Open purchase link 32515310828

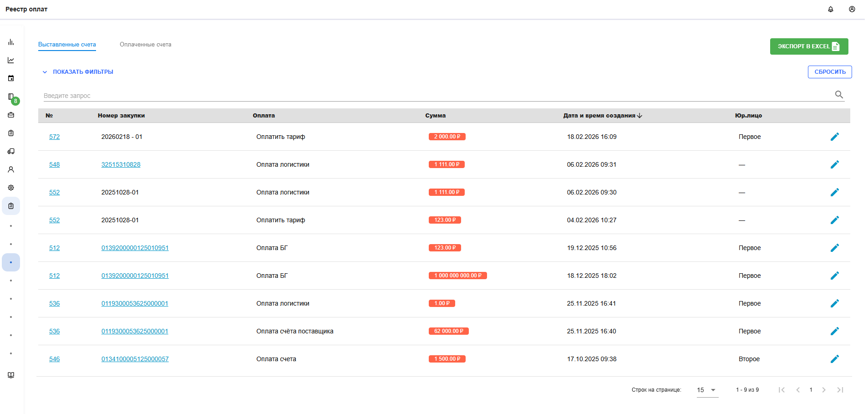(121, 164)
